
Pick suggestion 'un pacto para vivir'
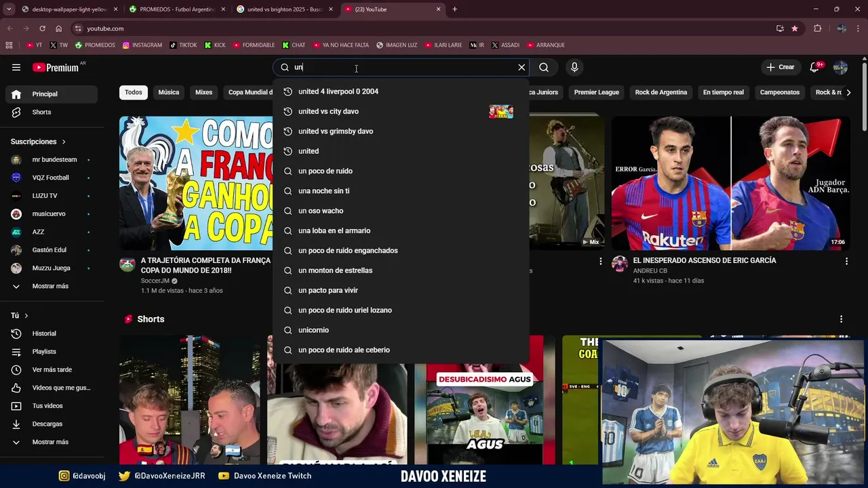pyautogui.click(x=401, y=290)
